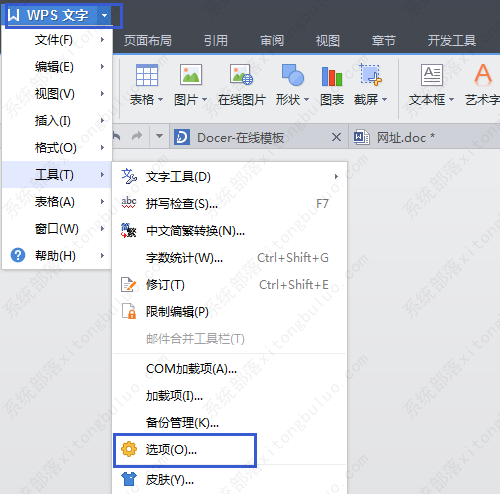Image resolution: width=500 pixels, height=494 pixels.
Task: Open the 表格(A) menu
Action: [57, 202]
